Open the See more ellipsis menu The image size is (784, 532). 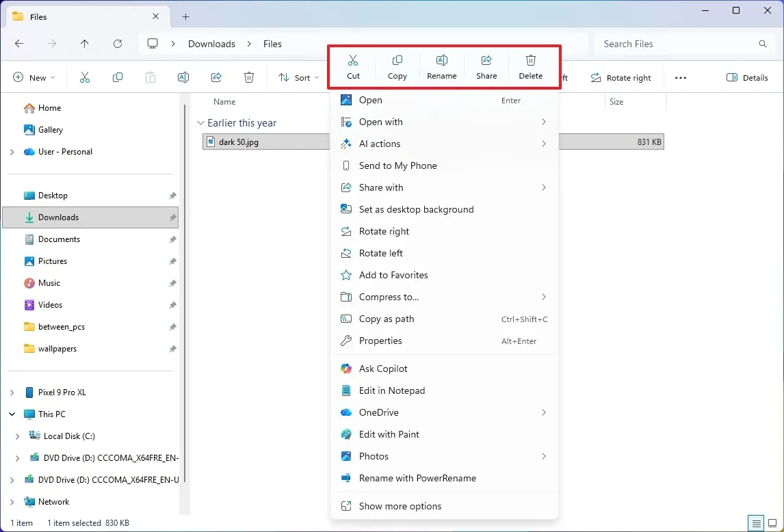680,77
